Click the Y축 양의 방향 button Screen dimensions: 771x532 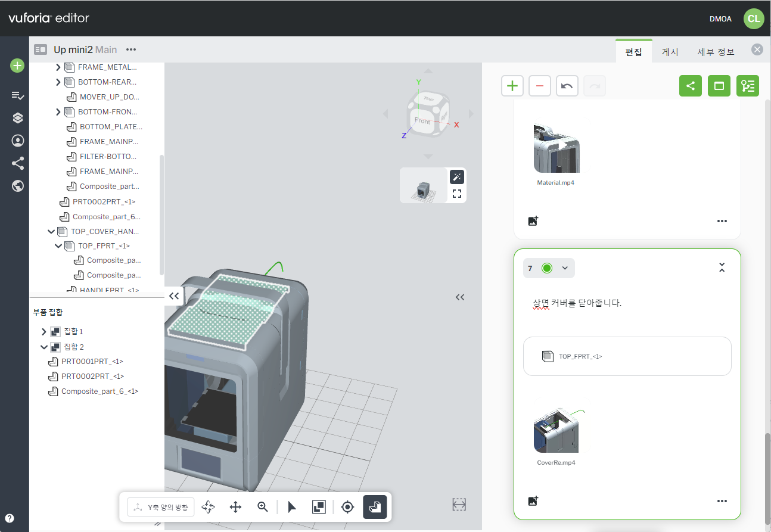coord(161,507)
